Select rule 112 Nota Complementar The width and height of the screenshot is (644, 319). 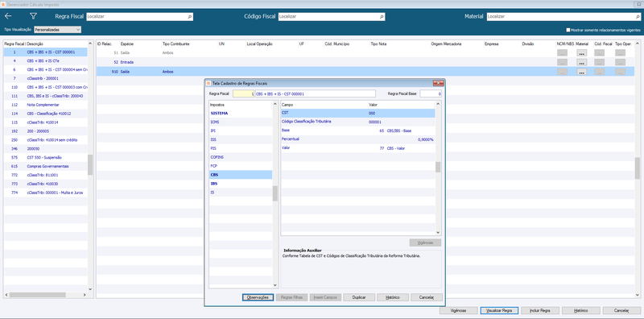[x=46, y=105]
